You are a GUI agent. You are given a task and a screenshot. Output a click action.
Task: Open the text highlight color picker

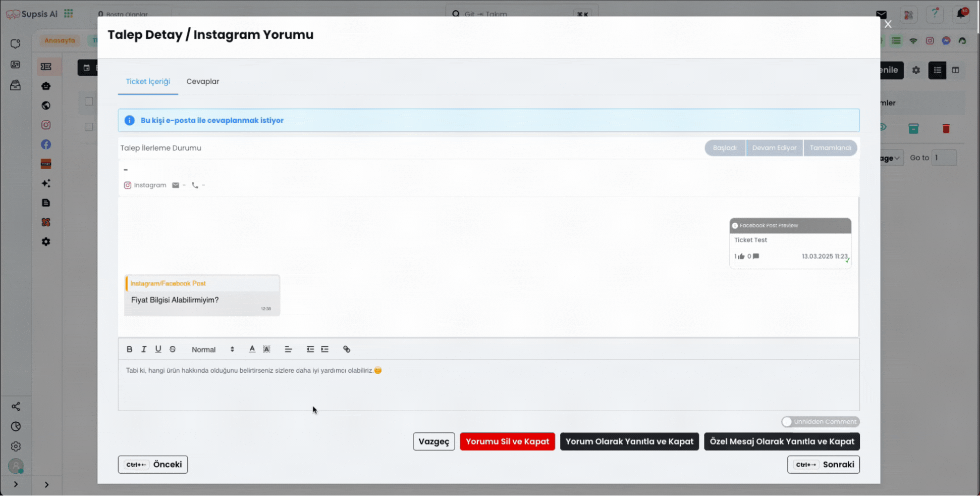point(266,349)
